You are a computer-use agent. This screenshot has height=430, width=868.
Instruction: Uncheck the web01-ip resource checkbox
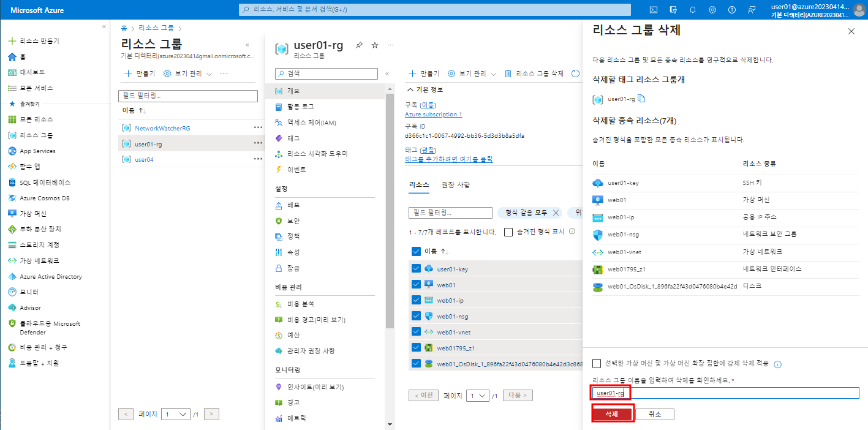417,300
